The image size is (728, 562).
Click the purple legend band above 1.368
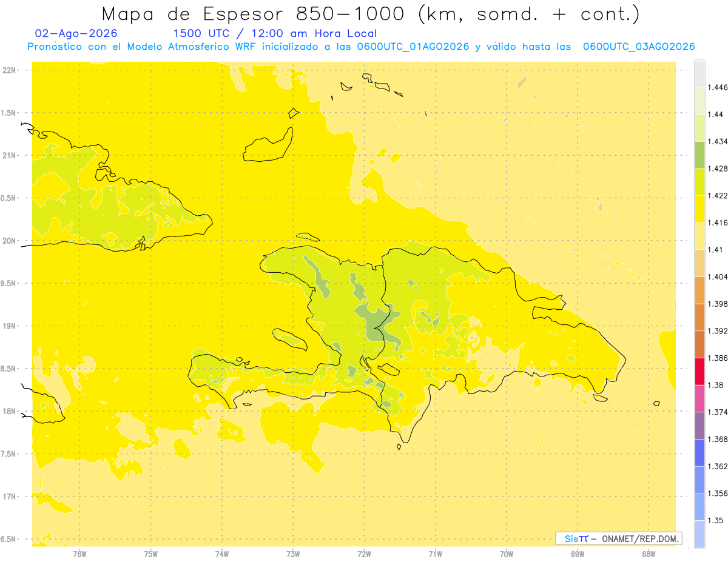point(699,426)
